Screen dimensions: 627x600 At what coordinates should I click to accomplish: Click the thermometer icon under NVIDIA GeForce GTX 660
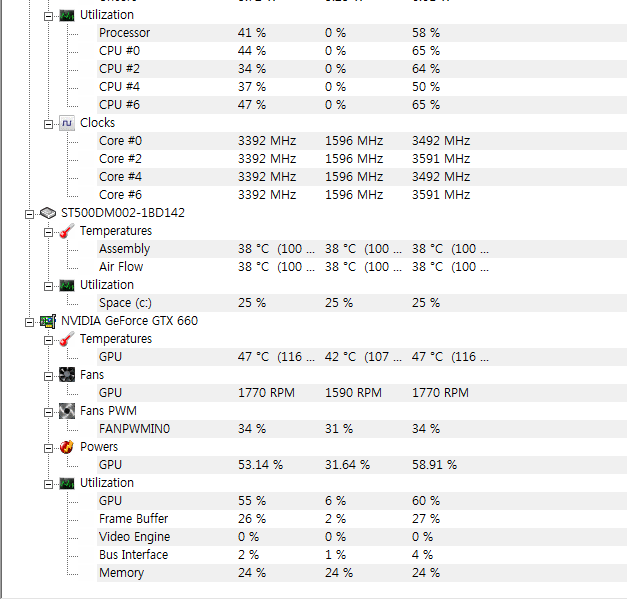click(67, 340)
